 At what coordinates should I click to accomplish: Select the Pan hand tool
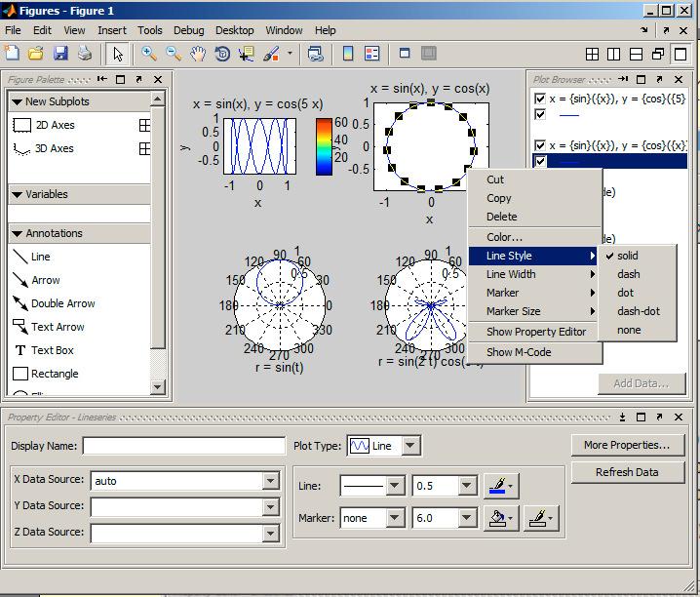[x=198, y=54]
